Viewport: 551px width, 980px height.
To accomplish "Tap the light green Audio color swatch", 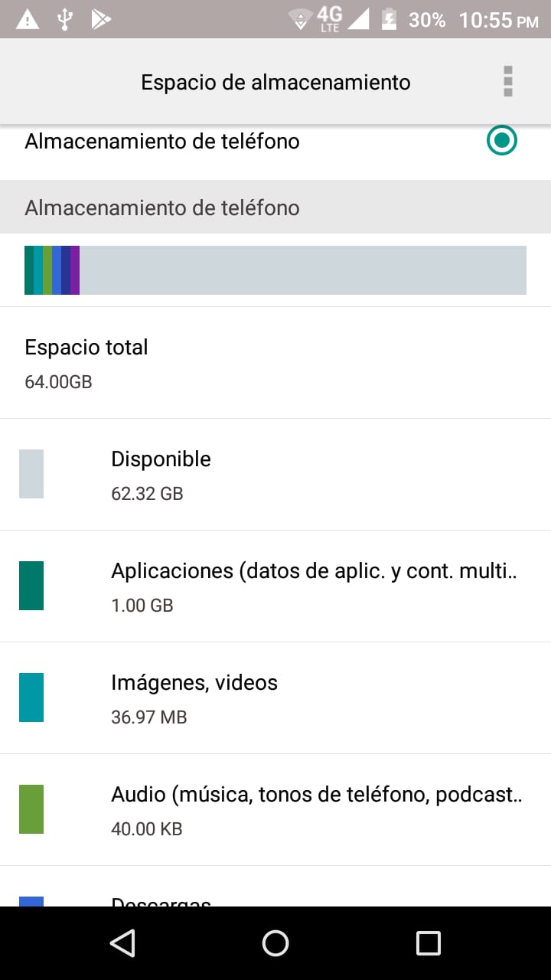I will tap(31, 809).
